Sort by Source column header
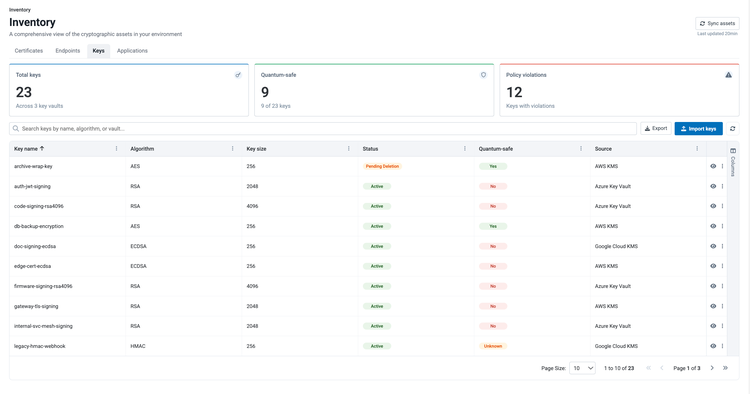Screen dimensions: 750x394 click(x=603, y=149)
